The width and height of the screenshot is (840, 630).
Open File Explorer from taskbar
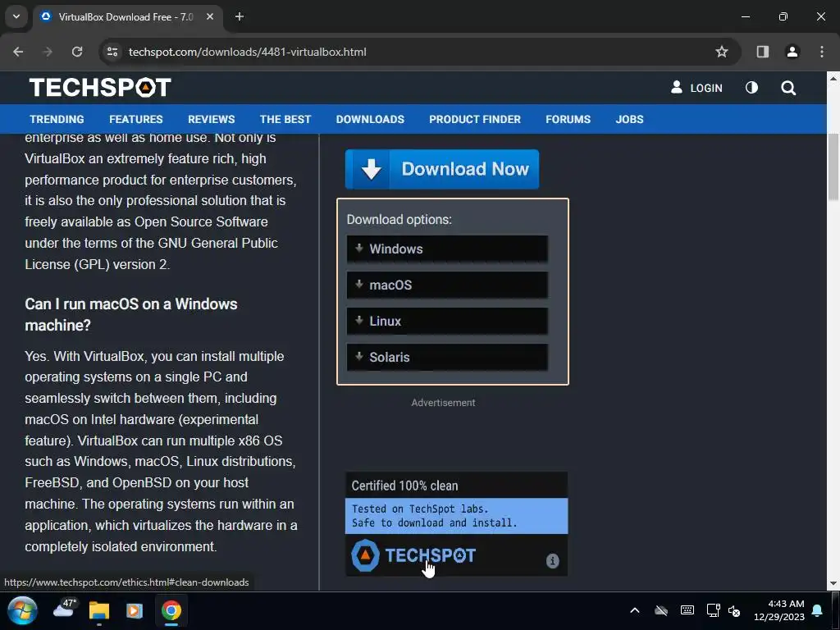[99, 610]
